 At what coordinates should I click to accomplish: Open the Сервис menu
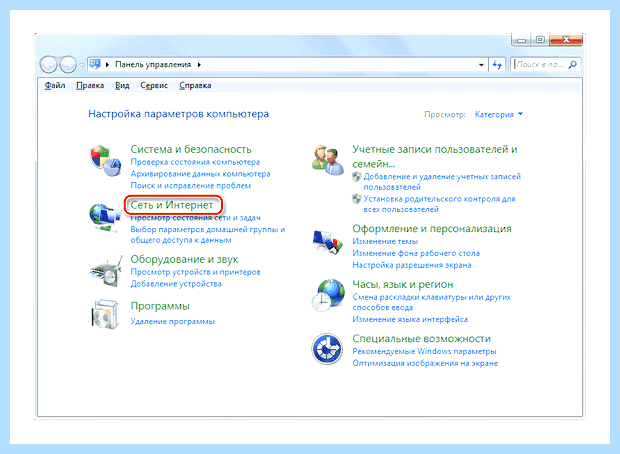click(x=154, y=85)
